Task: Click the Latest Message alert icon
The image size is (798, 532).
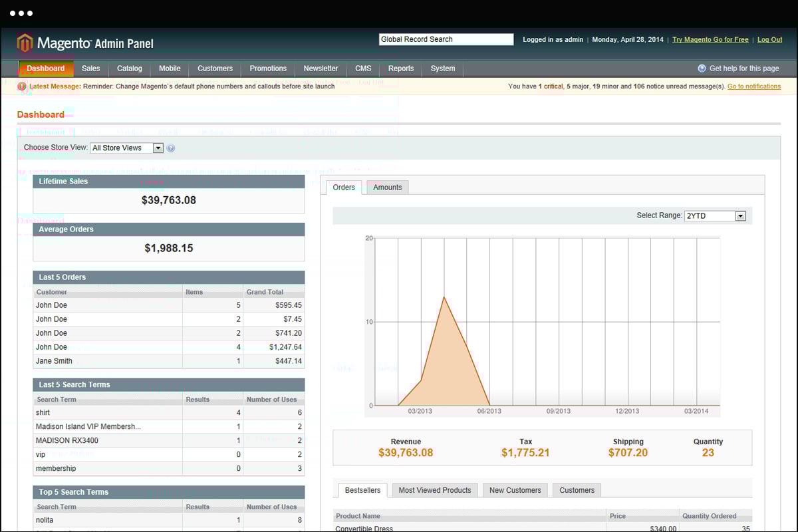Action: pyautogui.click(x=22, y=86)
